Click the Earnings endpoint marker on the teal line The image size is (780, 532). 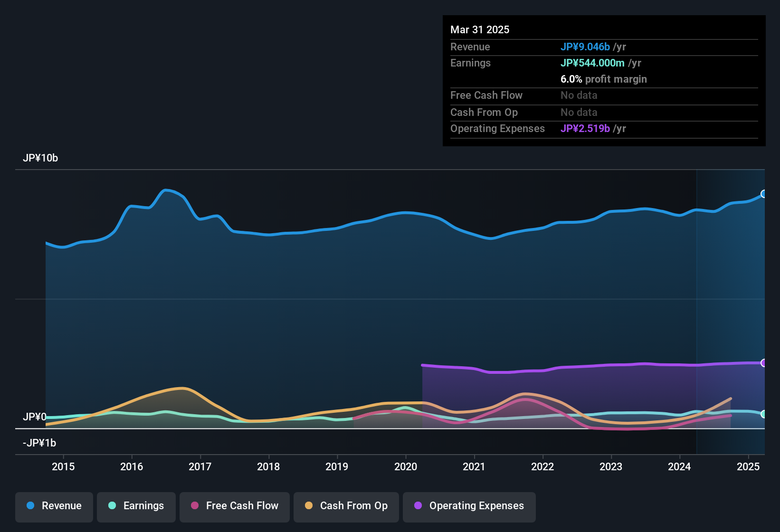pyautogui.click(x=764, y=414)
